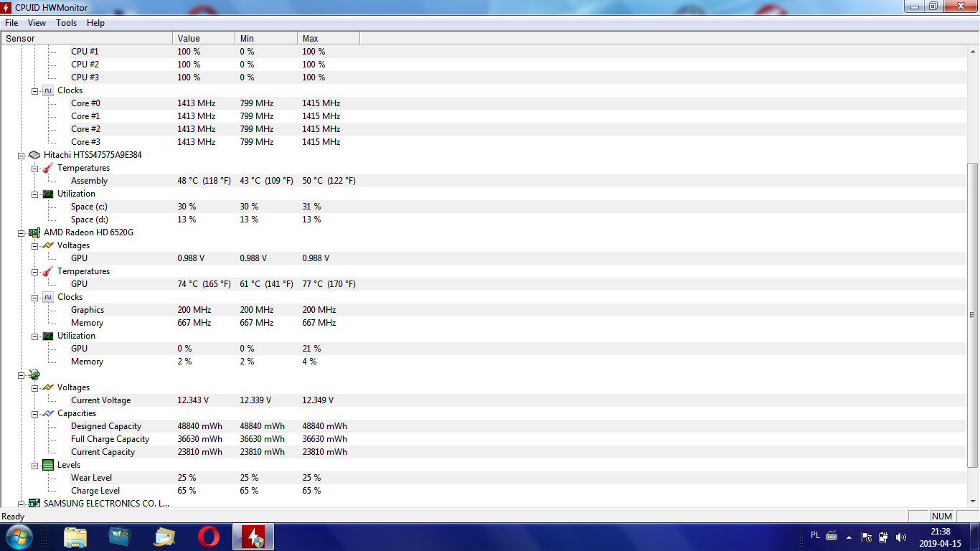This screenshot has width=980, height=551.
Task: Launch Opera browser from the taskbar
Action: click(209, 537)
